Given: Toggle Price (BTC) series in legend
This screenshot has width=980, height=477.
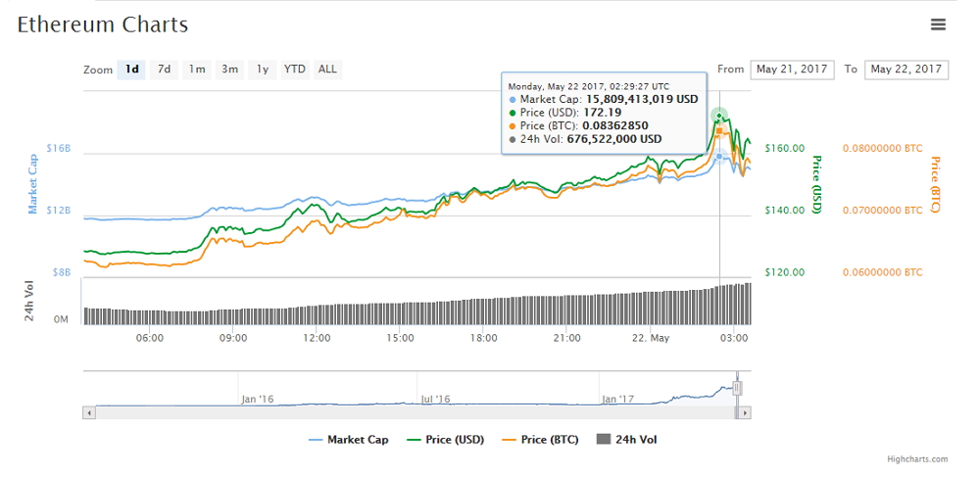Looking at the screenshot, I should pyautogui.click(x=540, y=440).
